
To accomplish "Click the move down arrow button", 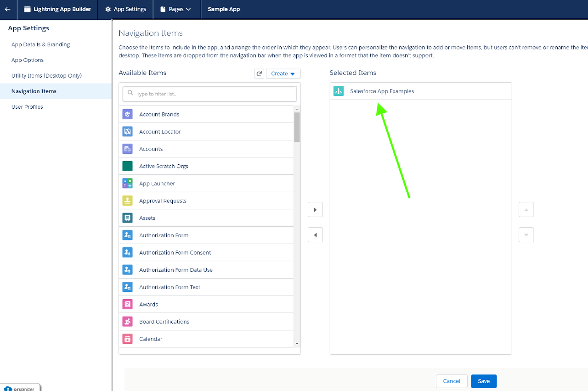I will pyautogui.click(x=526, y=235).
